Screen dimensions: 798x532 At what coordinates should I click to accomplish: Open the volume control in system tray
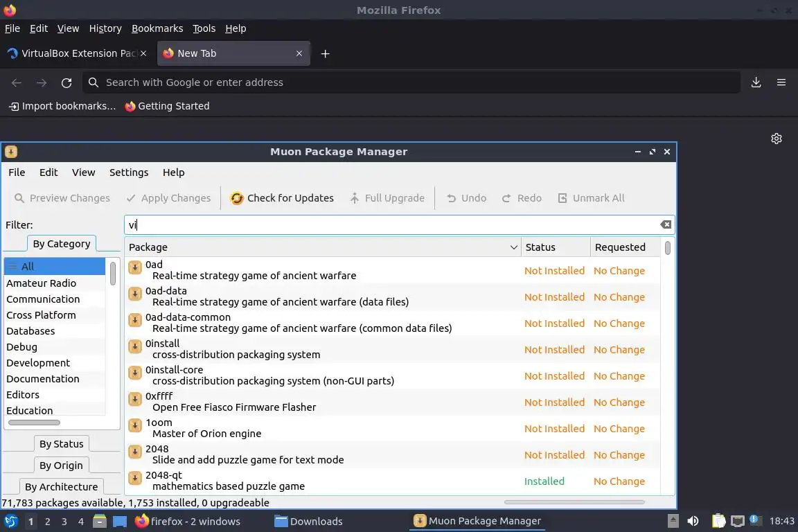(x=693, y=521)
